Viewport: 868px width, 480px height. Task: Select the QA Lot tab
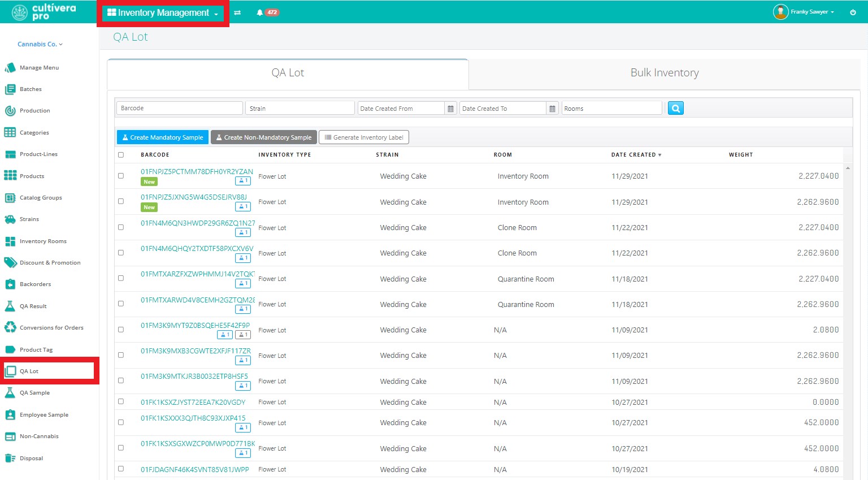[x=288, y=73]
